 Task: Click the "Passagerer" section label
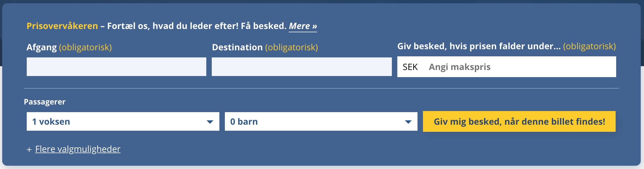click(x=45, y=102)
